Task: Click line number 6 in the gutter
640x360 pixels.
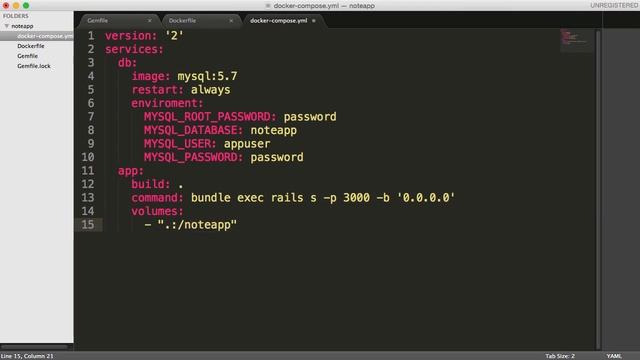Action: tap(91, 103)
